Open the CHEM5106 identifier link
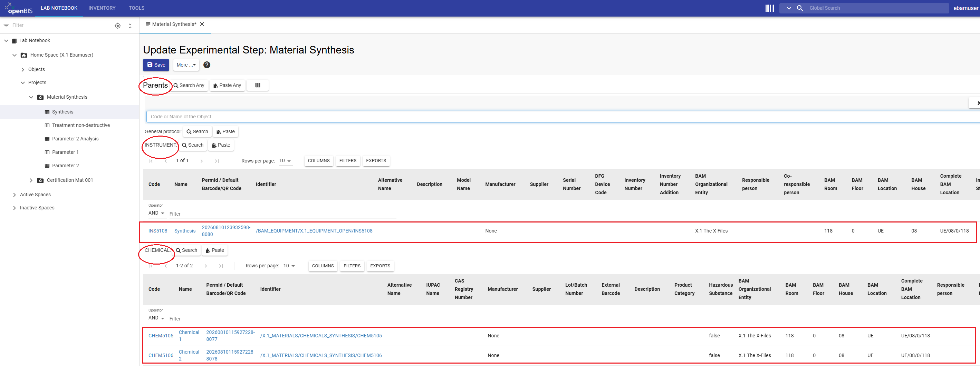 (x=321, y=356)
